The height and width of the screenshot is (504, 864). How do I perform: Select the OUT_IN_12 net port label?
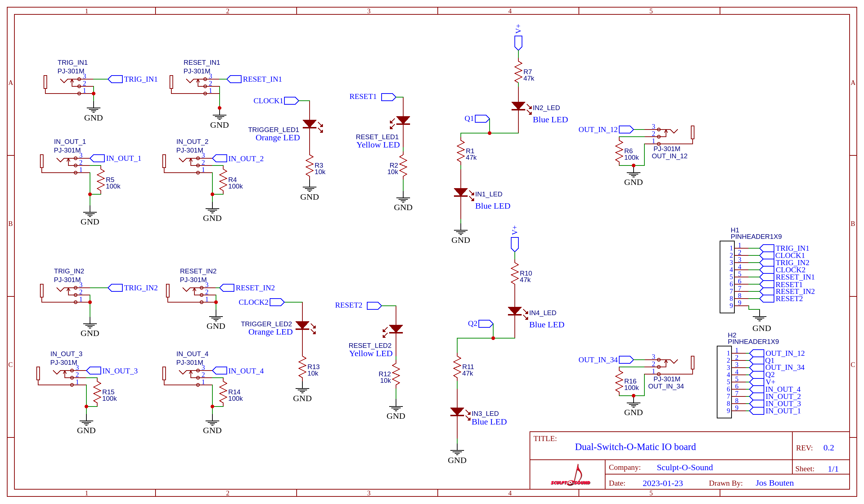[x=598, y=130]
